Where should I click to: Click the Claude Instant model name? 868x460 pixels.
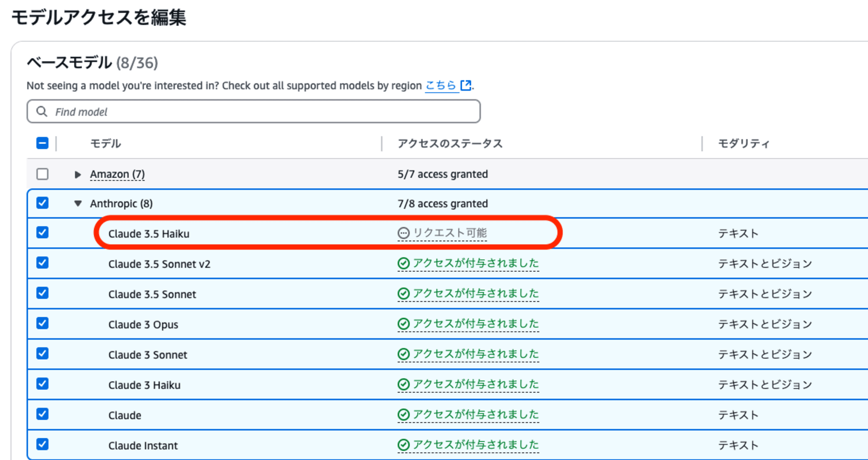(x=143, y=446)
